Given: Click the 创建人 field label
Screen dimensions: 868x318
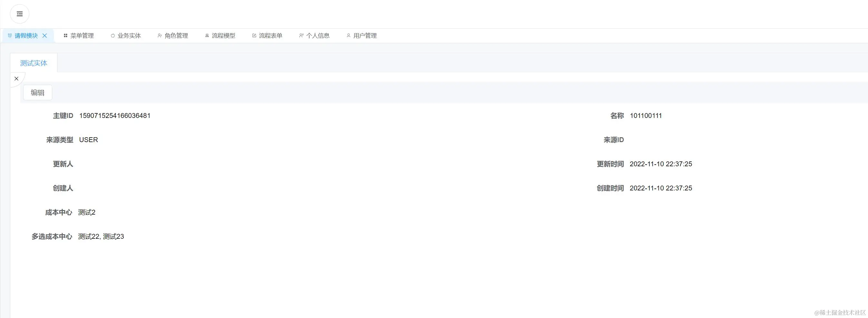Looking at the screenshot, I should click(63, 188).
